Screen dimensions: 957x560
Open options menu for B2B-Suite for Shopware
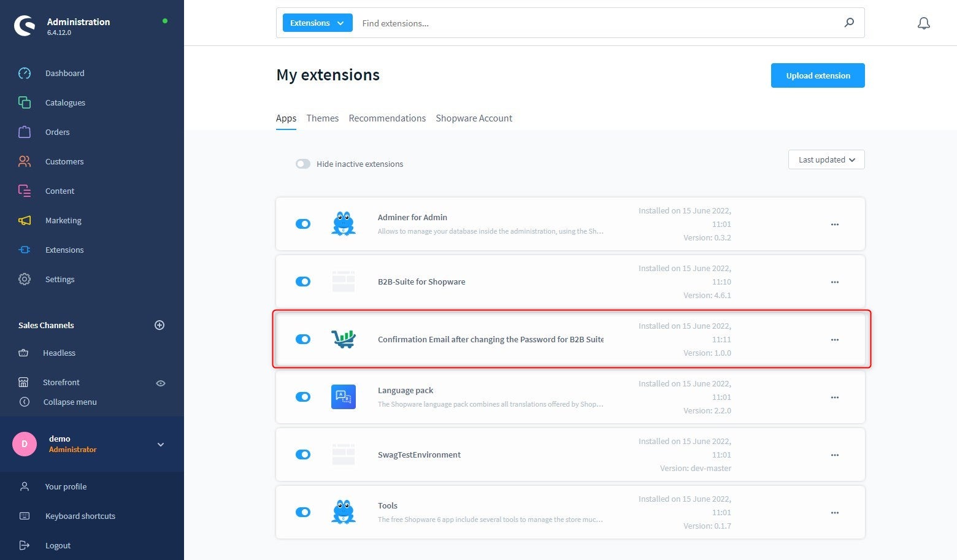(x=834, y=282)
